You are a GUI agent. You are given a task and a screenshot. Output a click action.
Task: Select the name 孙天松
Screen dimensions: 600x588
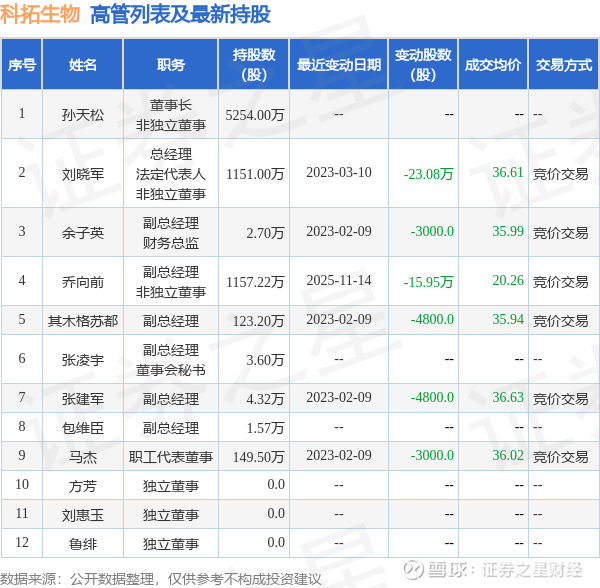coord(83,114)
